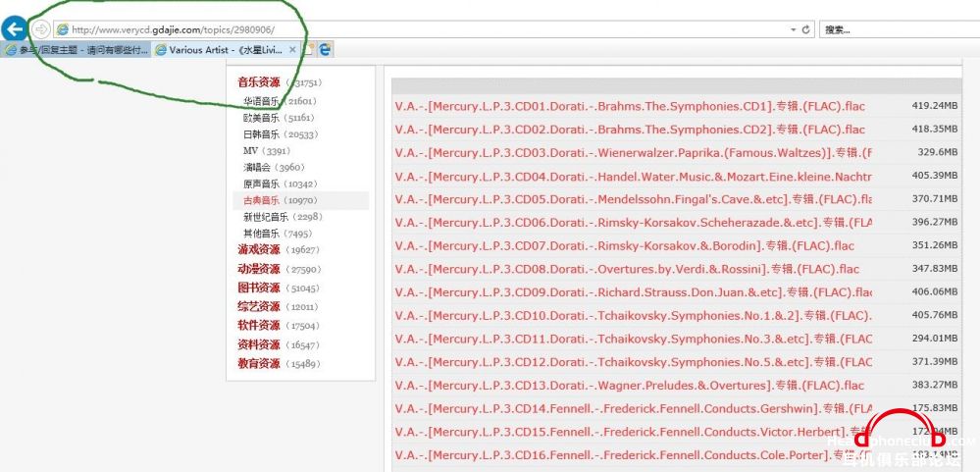Click the 405.76MB file size
980x472 pixels.
(x=934, y=314)
